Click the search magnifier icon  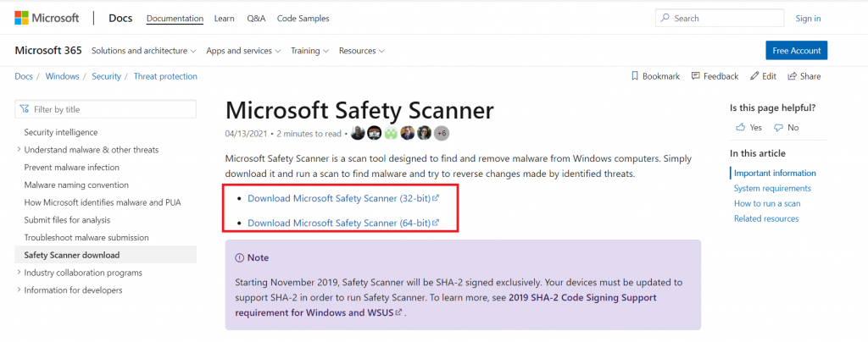click(x=666, y=19)
